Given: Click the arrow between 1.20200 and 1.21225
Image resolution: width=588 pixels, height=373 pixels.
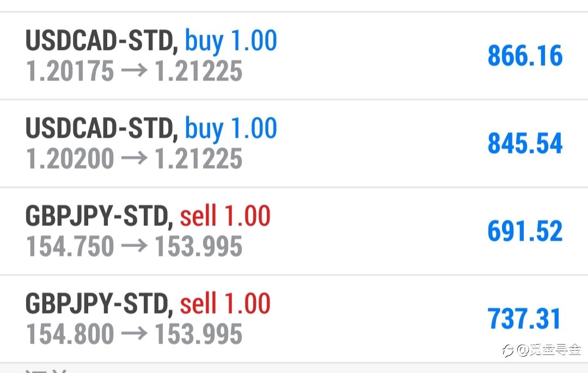Looking at the screenshot, I should coord(134,158).
